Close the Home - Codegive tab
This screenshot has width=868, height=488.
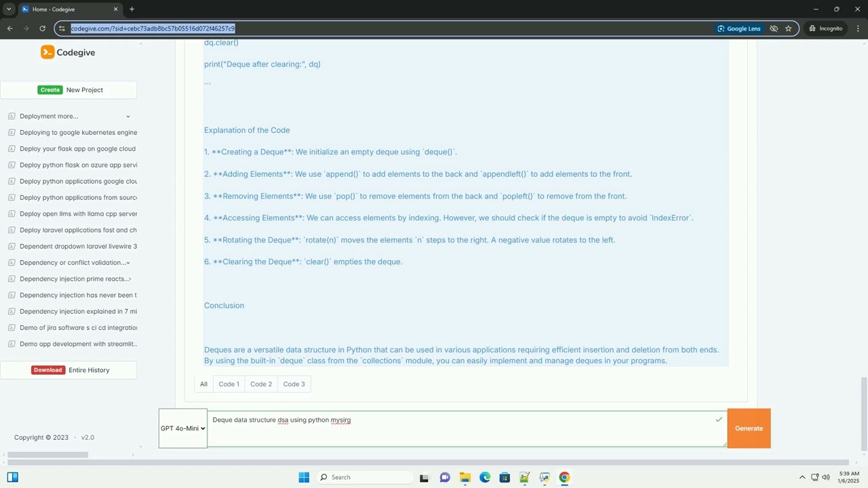click(115, 9)
